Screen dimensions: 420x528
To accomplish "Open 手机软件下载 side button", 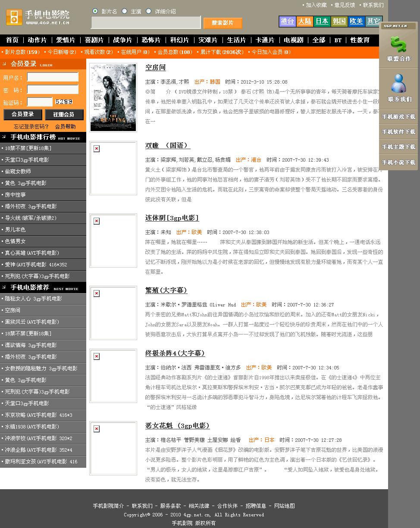I will tap(398, 131).
